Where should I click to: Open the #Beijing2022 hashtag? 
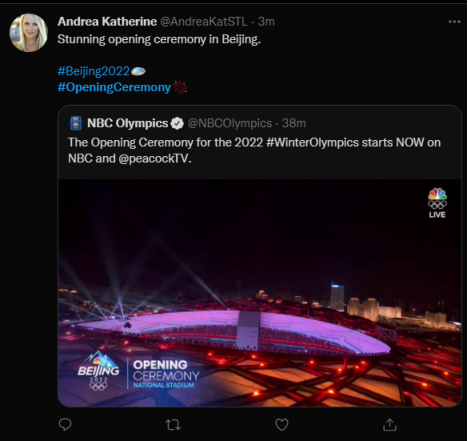point(93,71)
